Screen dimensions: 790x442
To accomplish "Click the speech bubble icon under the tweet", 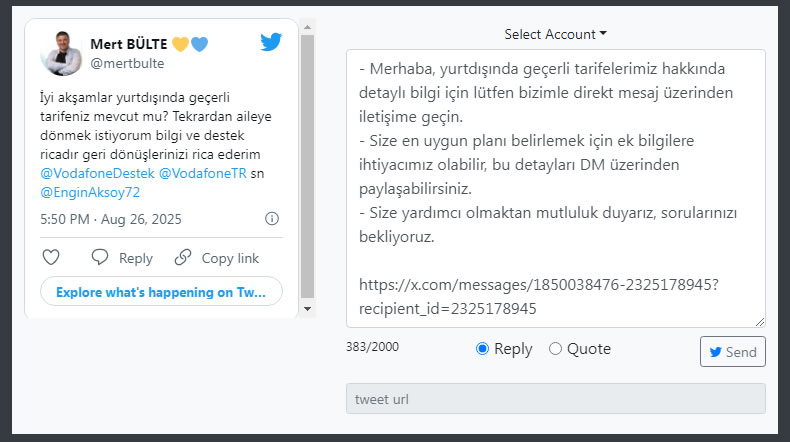I will click(x=100, y=257).
